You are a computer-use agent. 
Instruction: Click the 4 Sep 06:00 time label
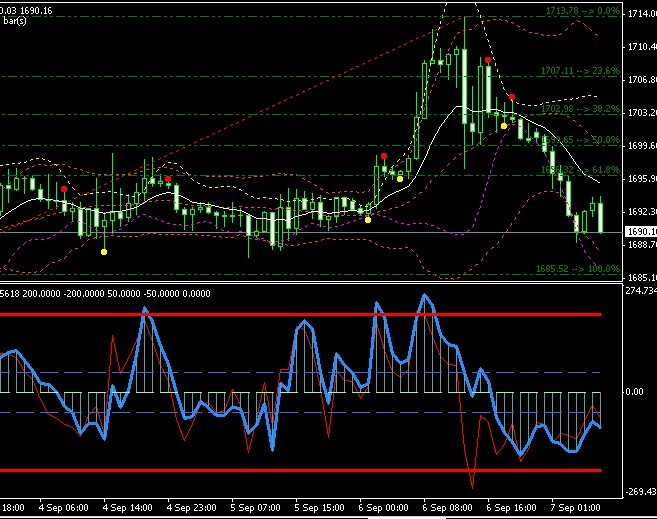tap(64, 508)
